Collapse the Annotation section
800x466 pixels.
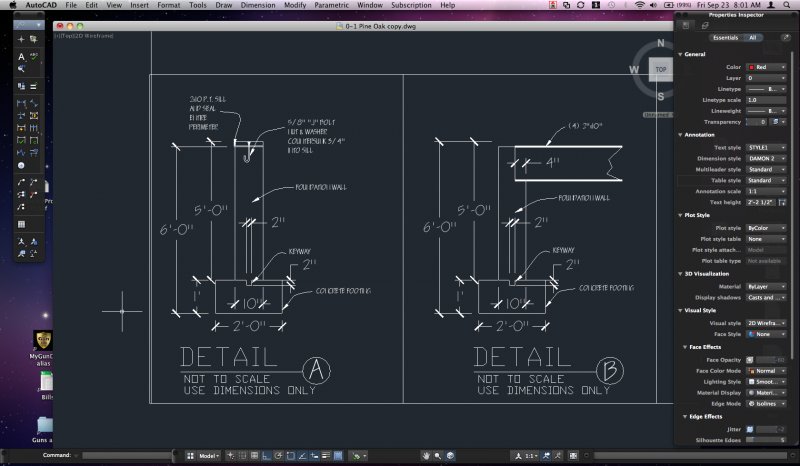tap(681, 134)
